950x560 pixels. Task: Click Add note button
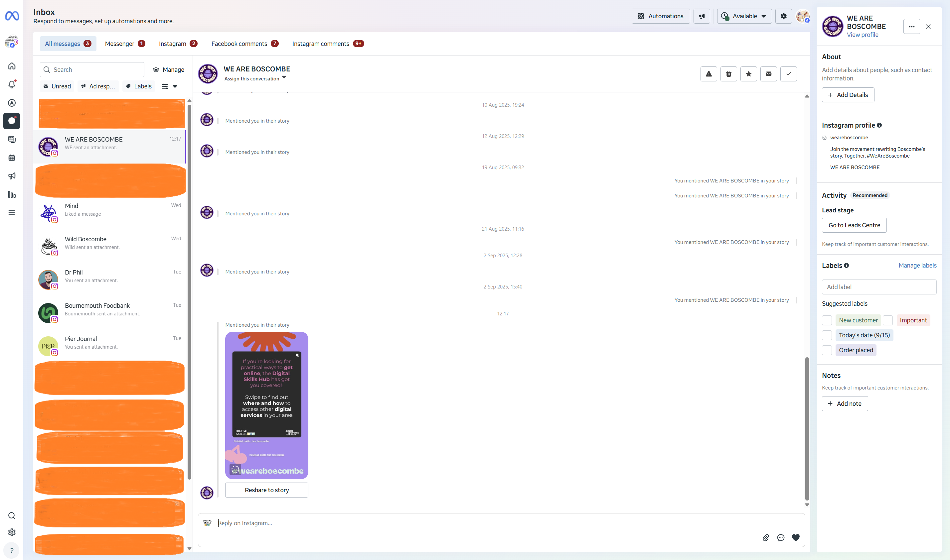(845, 404)
